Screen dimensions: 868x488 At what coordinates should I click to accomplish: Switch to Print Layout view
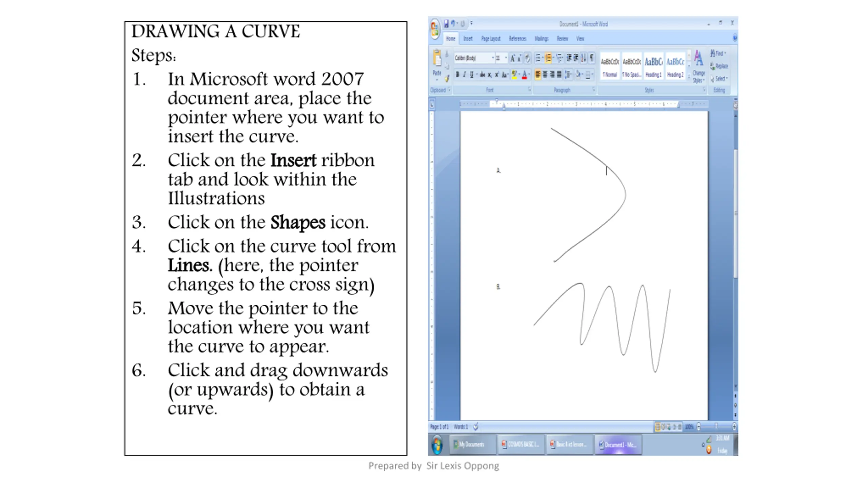tap(658, 427)
